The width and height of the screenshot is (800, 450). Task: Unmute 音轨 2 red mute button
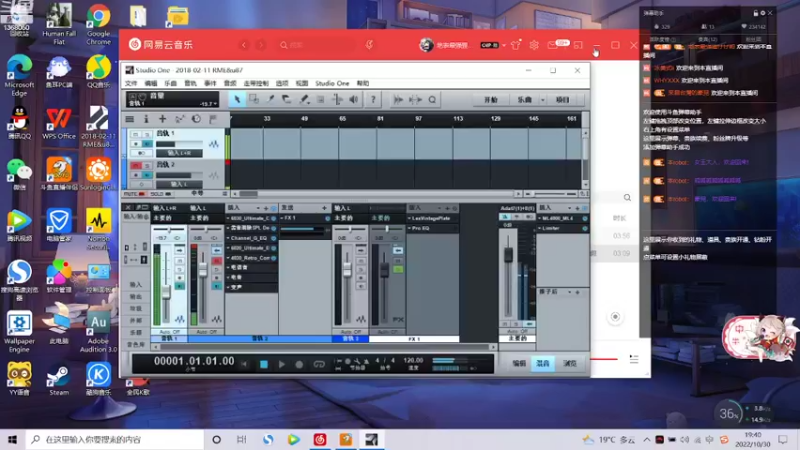(136, 165)
